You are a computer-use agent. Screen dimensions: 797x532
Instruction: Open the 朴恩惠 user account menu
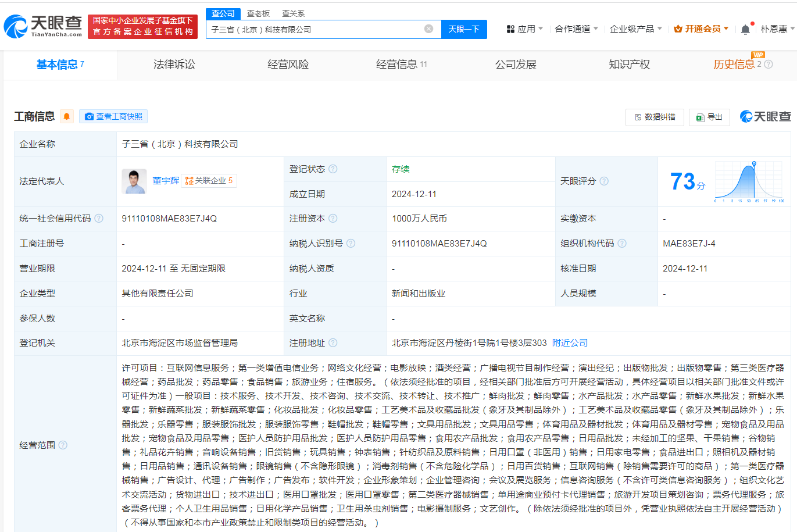point(777,29)
